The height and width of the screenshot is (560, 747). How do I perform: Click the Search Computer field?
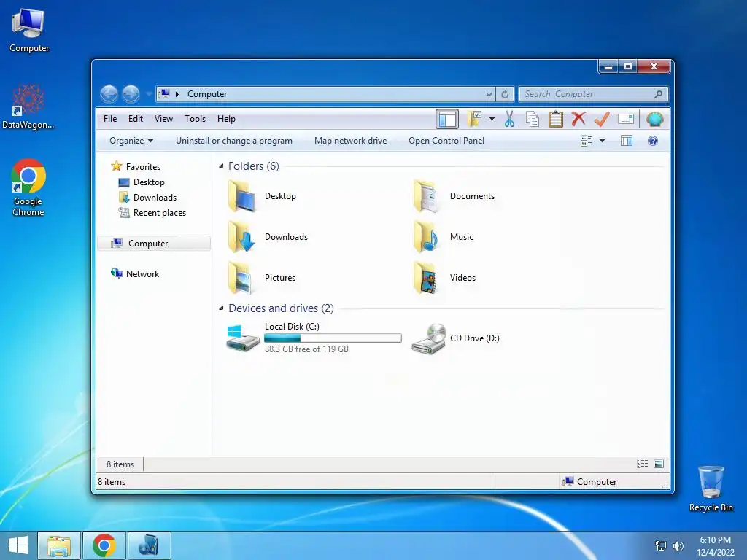pyautogui.click(x=593, y=94)
